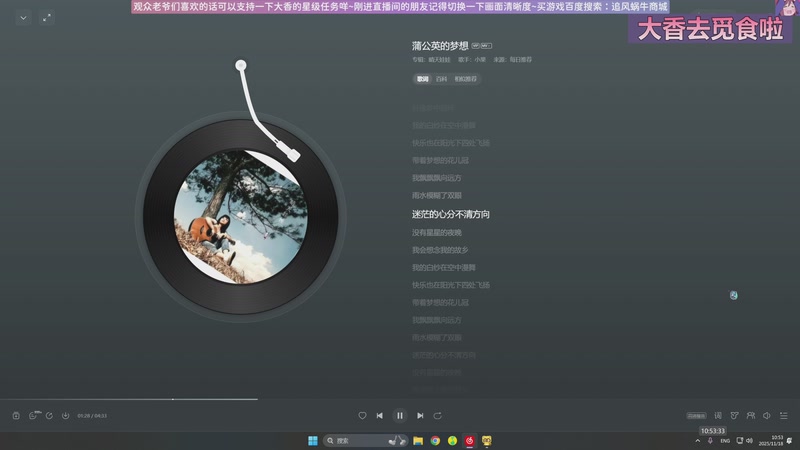
Task: Click the spinning album cover on vinyl
Action: point(241,217)
